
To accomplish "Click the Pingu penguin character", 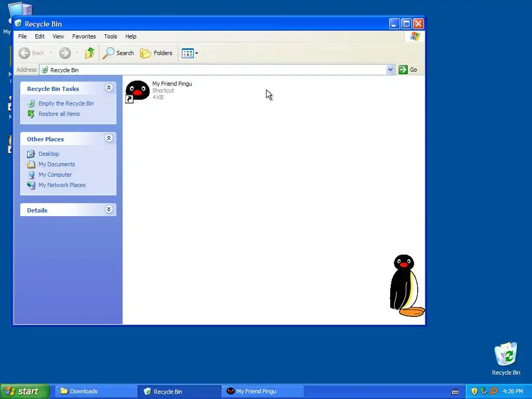I will 406,286.
